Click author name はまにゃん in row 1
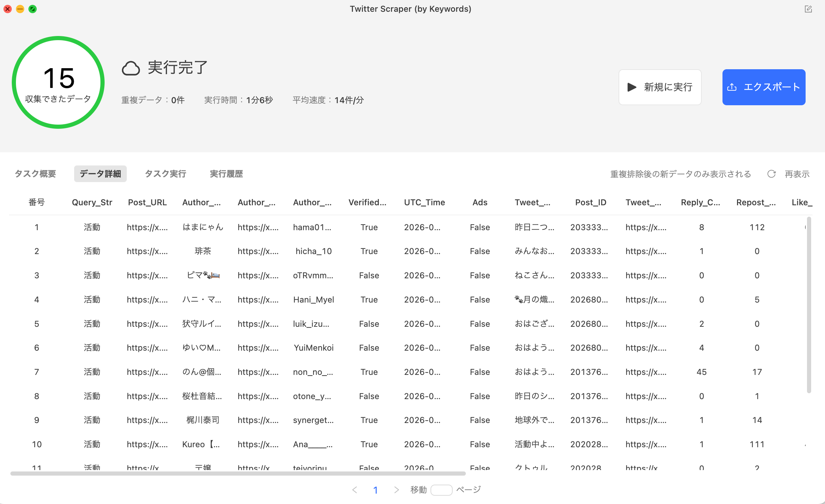 pos(203,227)
